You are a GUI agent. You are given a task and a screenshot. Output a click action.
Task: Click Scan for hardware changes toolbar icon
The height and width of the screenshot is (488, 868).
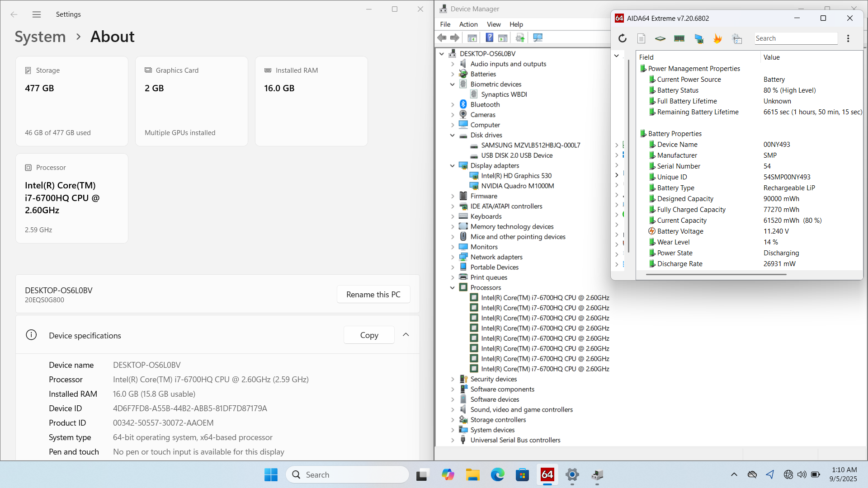tap(538, 38)
